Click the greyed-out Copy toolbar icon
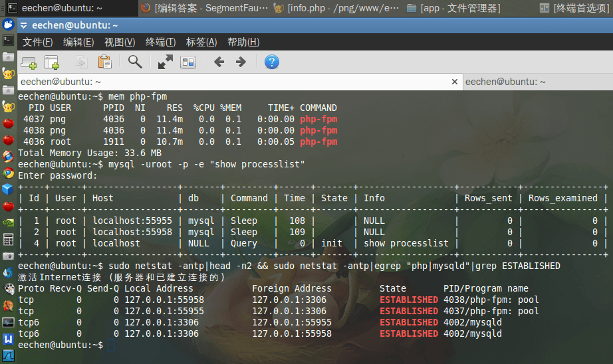Screen dimensions: 613x364 tap(81, 62)
